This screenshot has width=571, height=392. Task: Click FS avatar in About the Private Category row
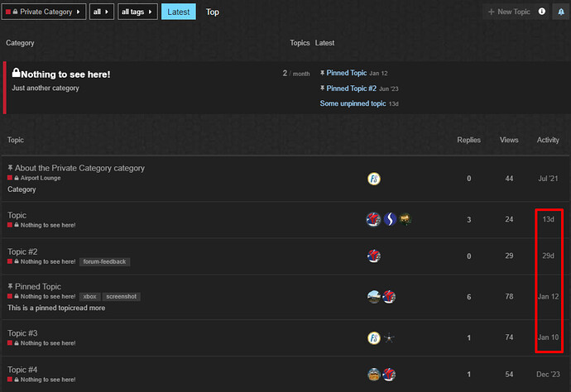(373, 179)
